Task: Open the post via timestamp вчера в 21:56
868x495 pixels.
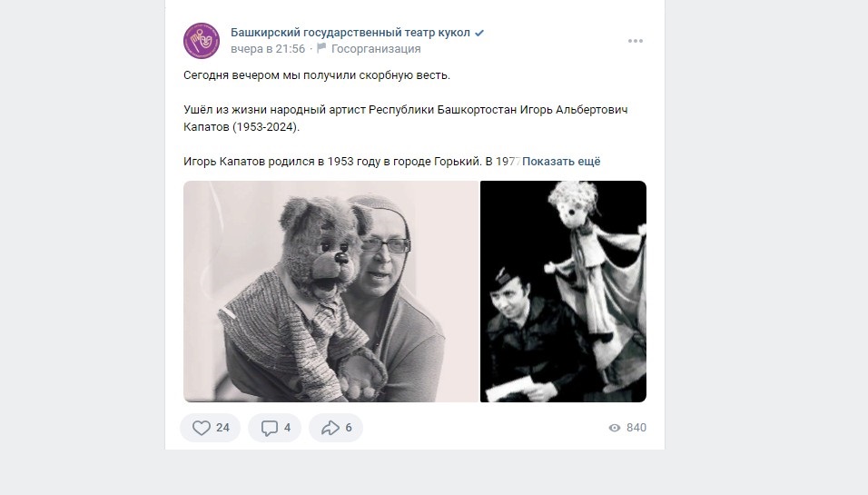Action: [268, 49]
